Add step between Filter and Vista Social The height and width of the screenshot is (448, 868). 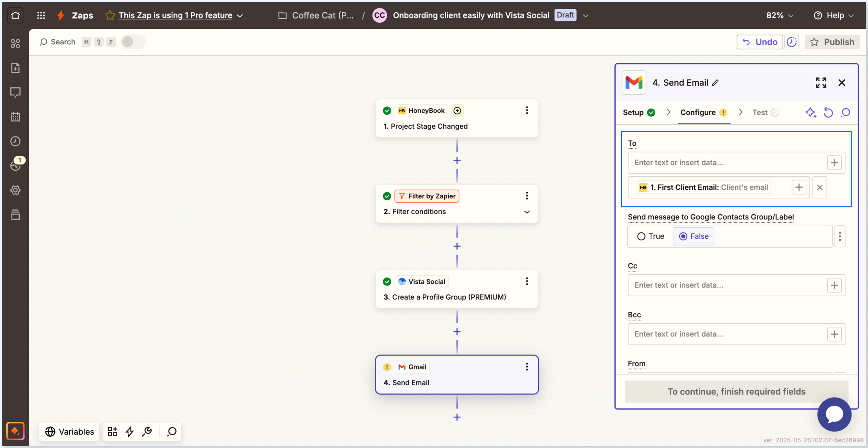coord(457,247)
